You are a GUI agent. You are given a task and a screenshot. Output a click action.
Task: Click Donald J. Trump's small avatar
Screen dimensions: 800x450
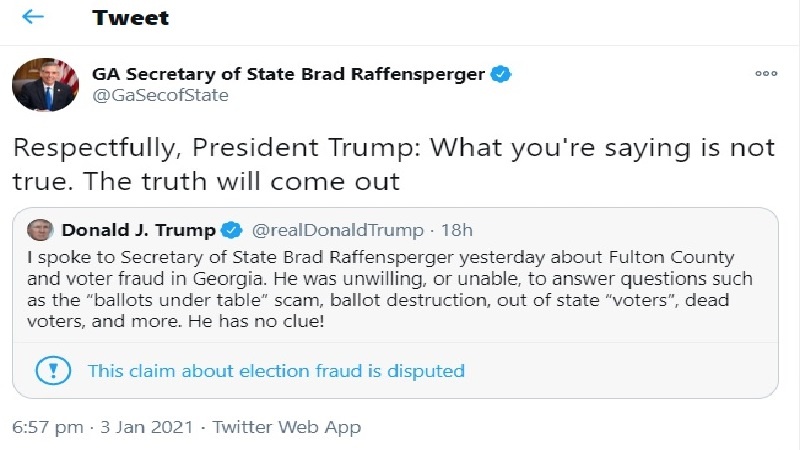40,230
